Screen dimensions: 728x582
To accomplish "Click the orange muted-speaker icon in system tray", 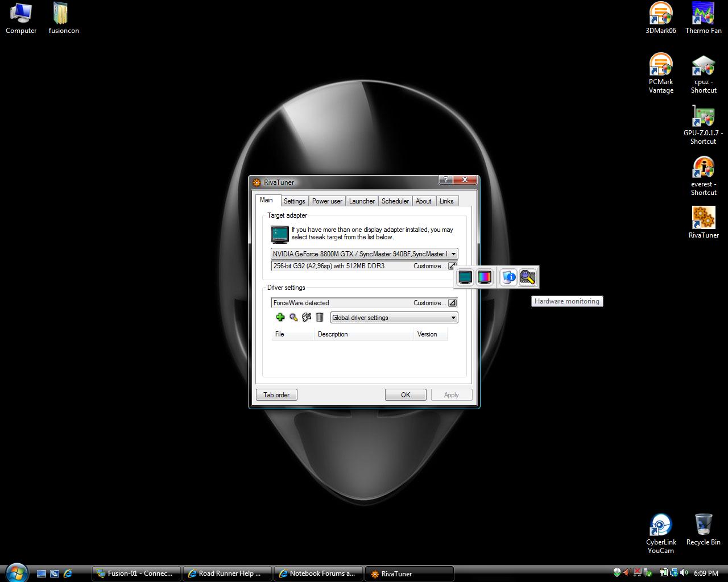I will [x=627, y=572].
